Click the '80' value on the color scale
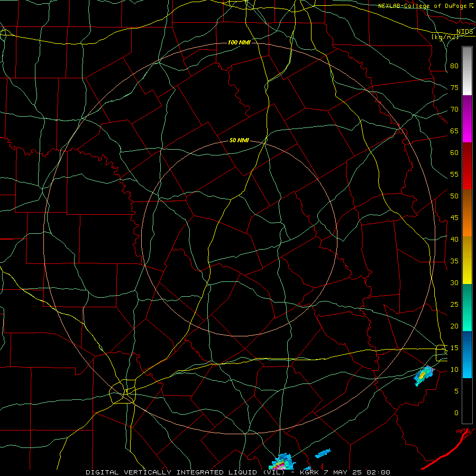 pos(454,66)
